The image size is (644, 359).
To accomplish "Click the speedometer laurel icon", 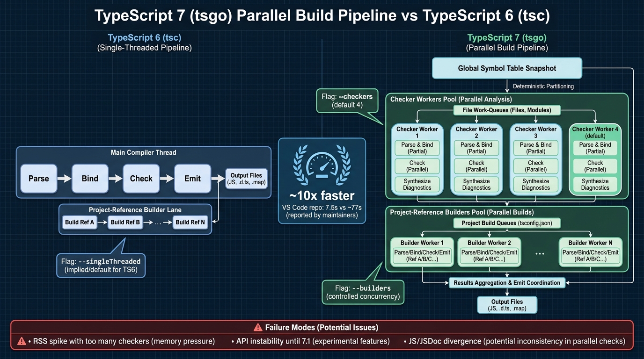I will click(x=322, y=165).
